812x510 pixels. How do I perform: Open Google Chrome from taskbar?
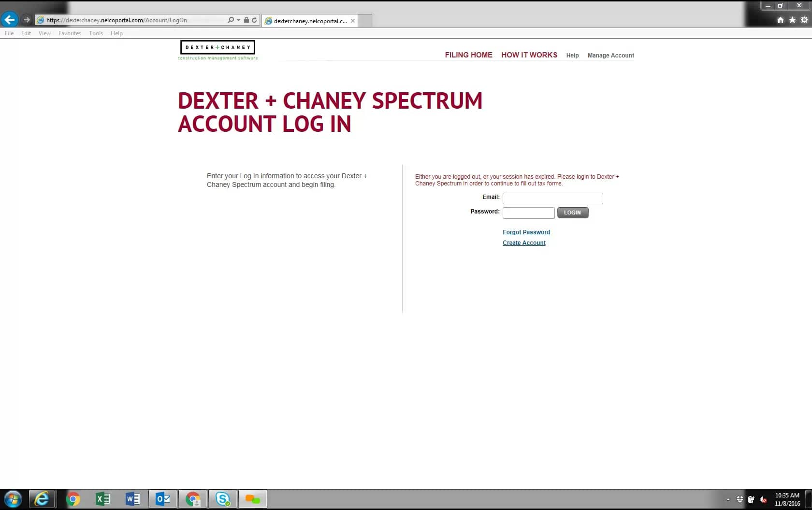click(73, 499)
